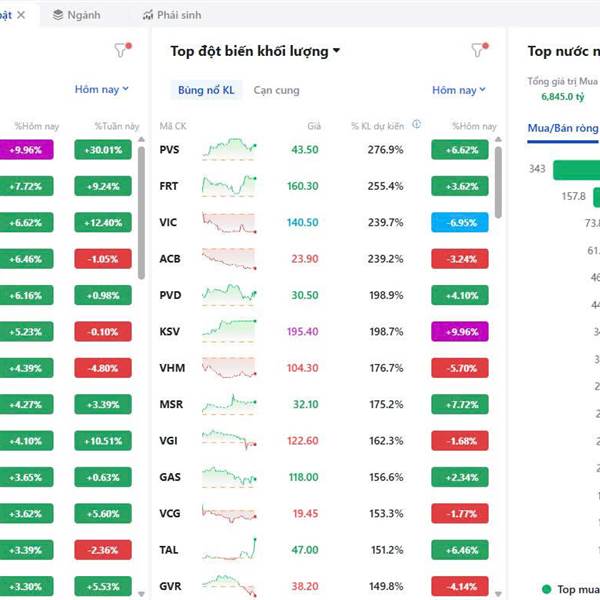Click the green bar labeled 343
Viewport: 600px width, 600px height.
[x=577, y=170]
